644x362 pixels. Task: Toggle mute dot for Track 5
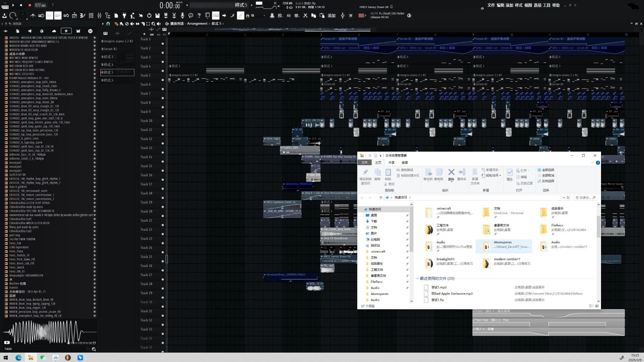point(163,80)
